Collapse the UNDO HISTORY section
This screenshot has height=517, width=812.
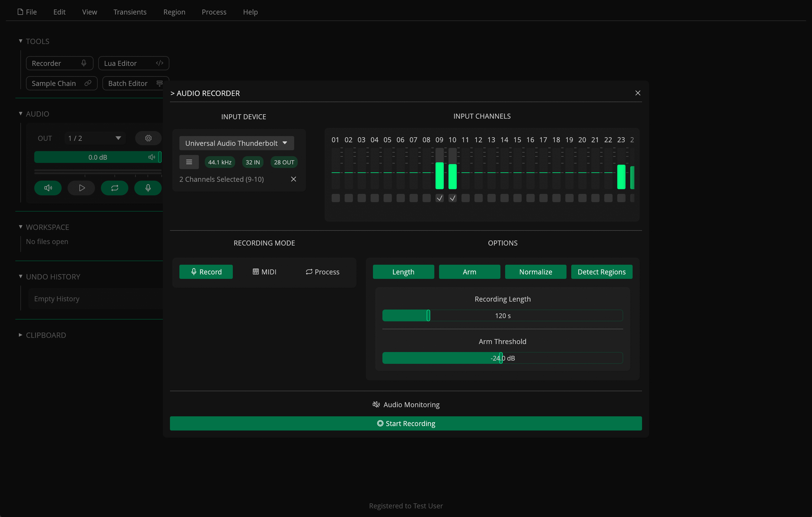coord(20,277)
